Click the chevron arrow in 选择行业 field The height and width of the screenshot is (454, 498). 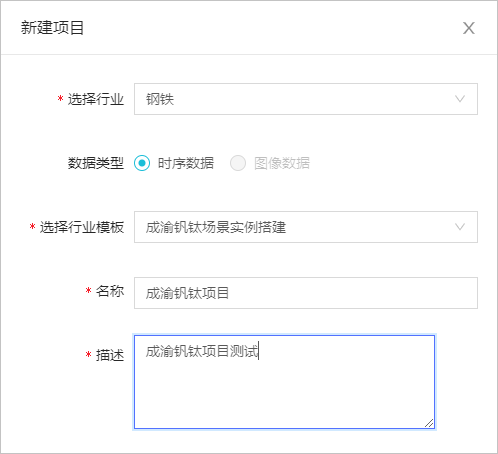460,99
